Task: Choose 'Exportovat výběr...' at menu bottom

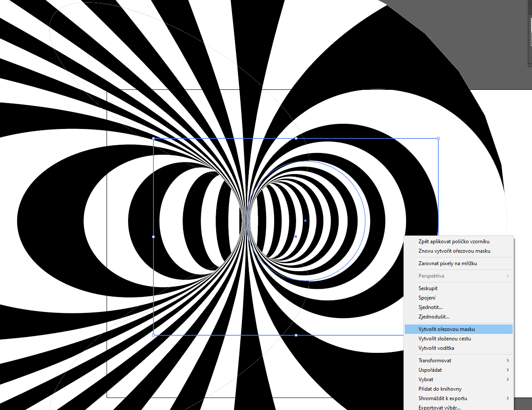Action: 439,407
